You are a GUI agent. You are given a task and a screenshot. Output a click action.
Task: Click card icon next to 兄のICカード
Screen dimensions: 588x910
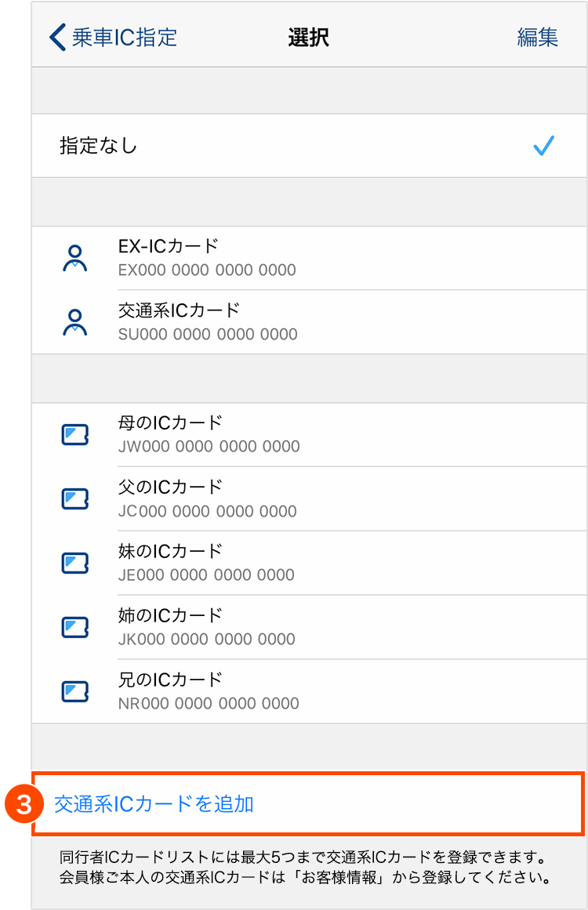[x=74, y=691]
